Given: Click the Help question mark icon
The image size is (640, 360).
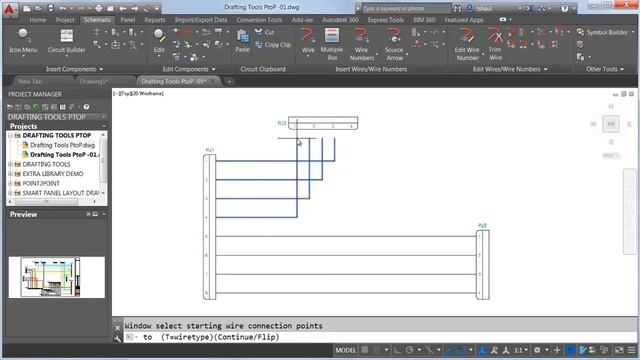Looking at the screenshot, I should 564,8.
